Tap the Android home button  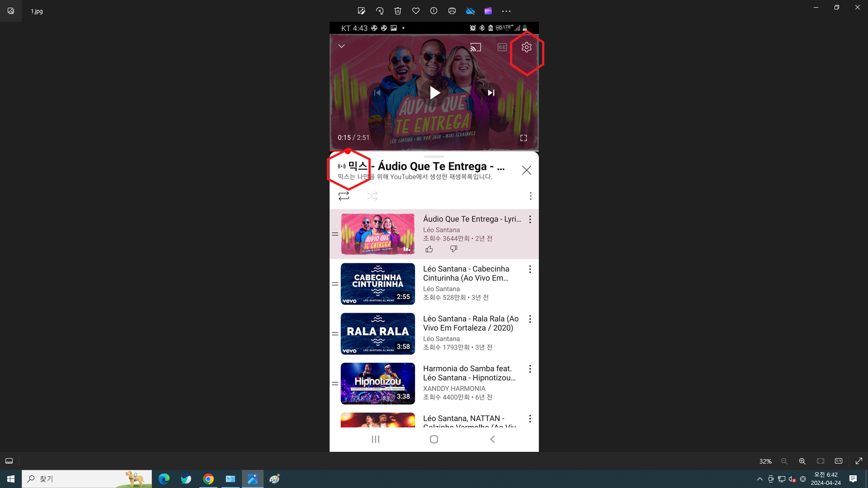pos(434,439)
